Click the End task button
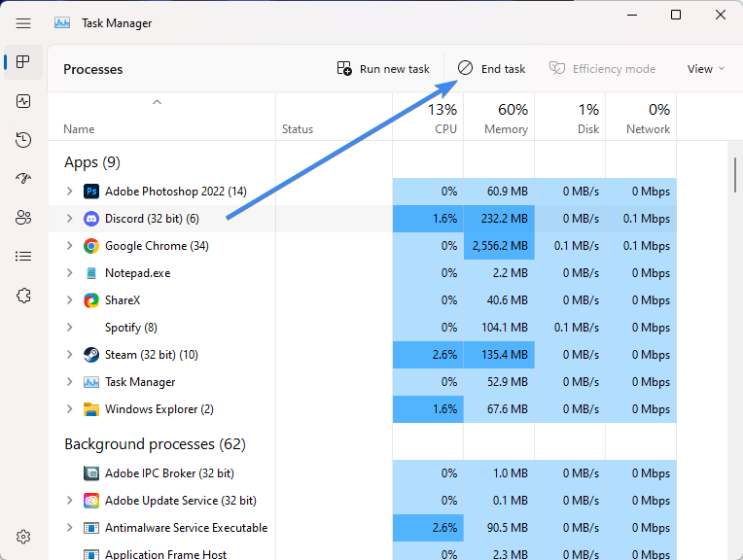 coord(492,69)
